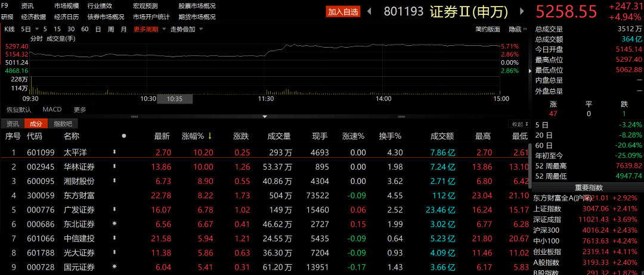Switch to K线 chart view

click(10, 29)
